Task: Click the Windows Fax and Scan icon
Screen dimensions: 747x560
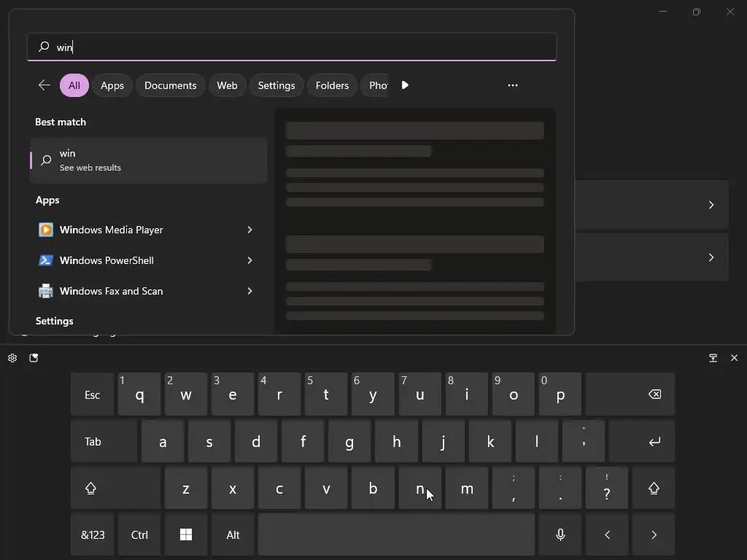Action: click(46, 291)
